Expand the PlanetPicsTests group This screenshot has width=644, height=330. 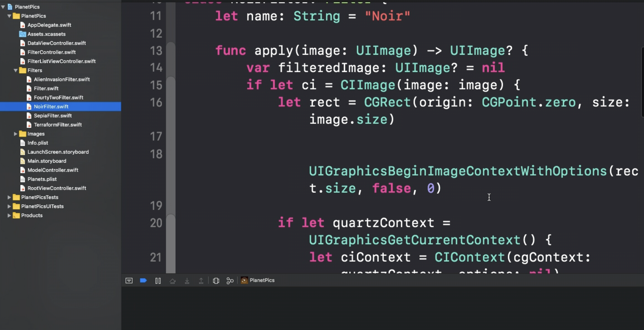[9, 197]
